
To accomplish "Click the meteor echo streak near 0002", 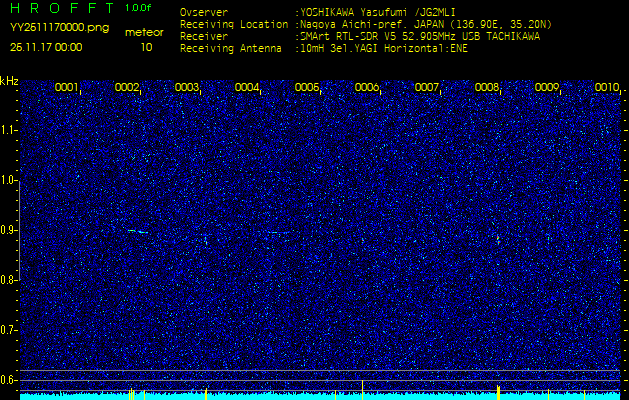I will click(x=138, y=231).
